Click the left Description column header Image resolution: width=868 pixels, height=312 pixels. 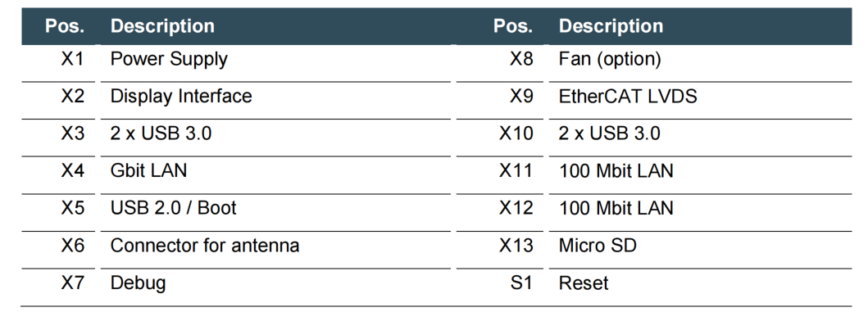163,26
